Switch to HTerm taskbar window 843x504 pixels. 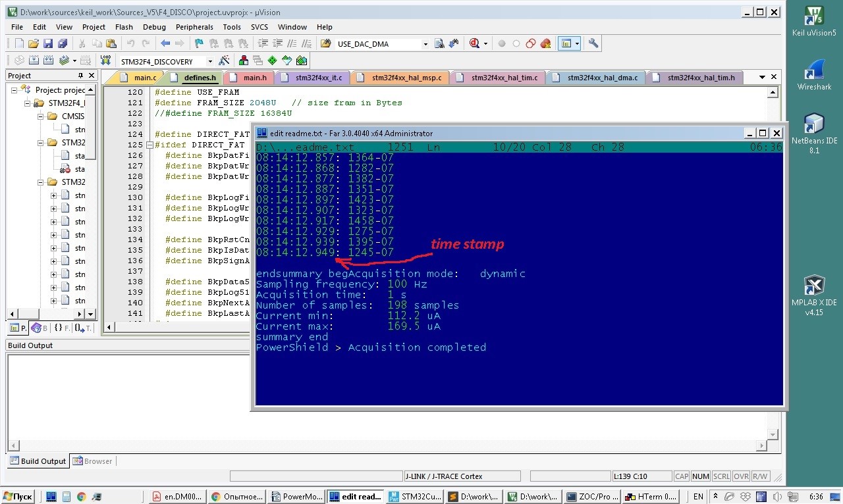[649, 497]
